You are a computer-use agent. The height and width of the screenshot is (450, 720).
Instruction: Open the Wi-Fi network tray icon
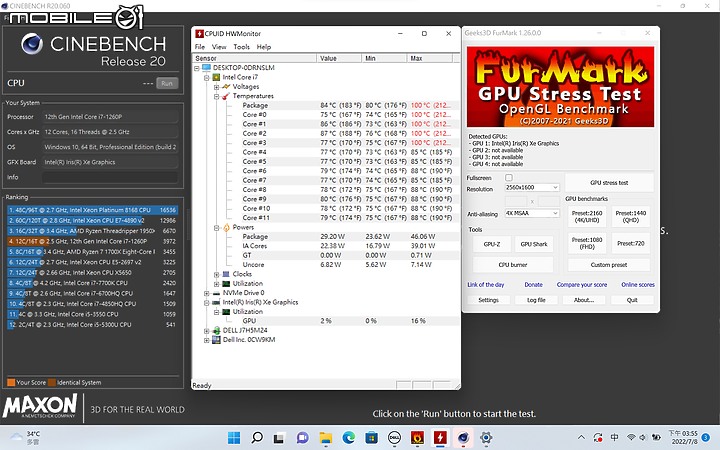click(631, 437)
